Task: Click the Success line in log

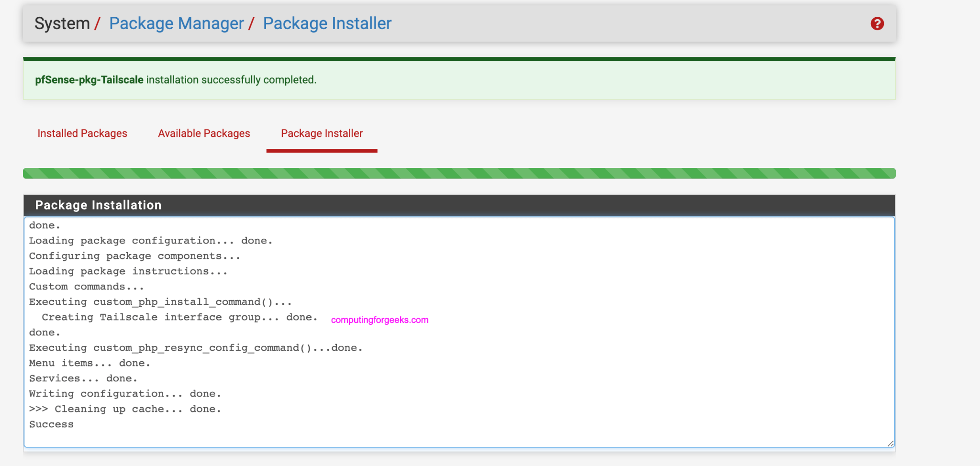Action: click(x=51, y=424)
